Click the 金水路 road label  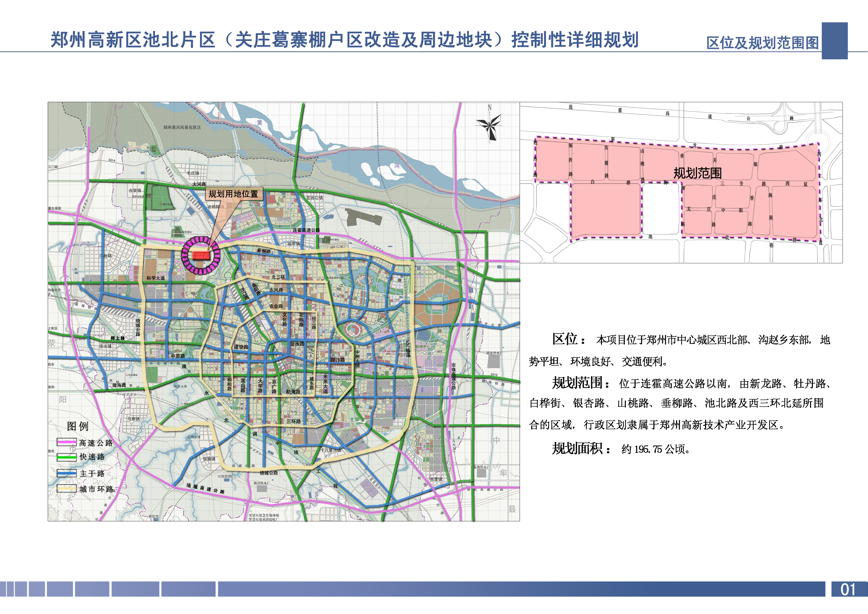297,344
